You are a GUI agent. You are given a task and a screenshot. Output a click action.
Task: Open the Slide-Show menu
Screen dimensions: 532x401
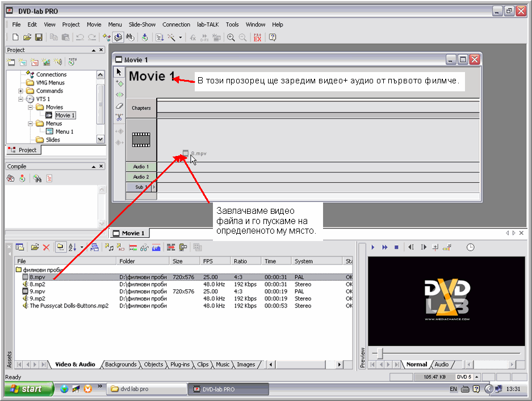point(142,24)
